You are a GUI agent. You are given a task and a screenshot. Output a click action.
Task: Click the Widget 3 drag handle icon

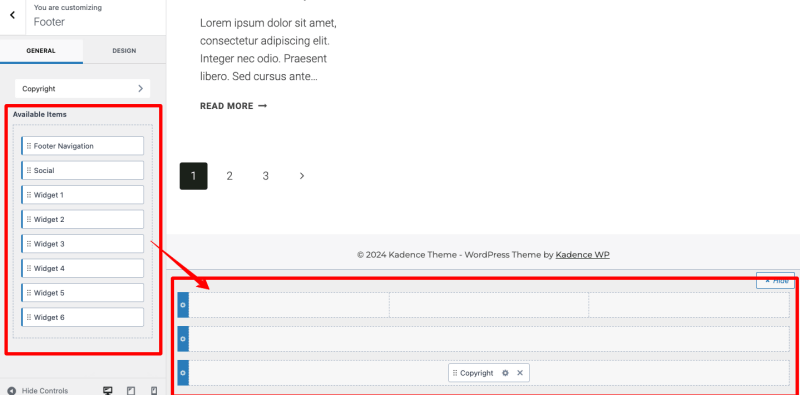point(29,244)
